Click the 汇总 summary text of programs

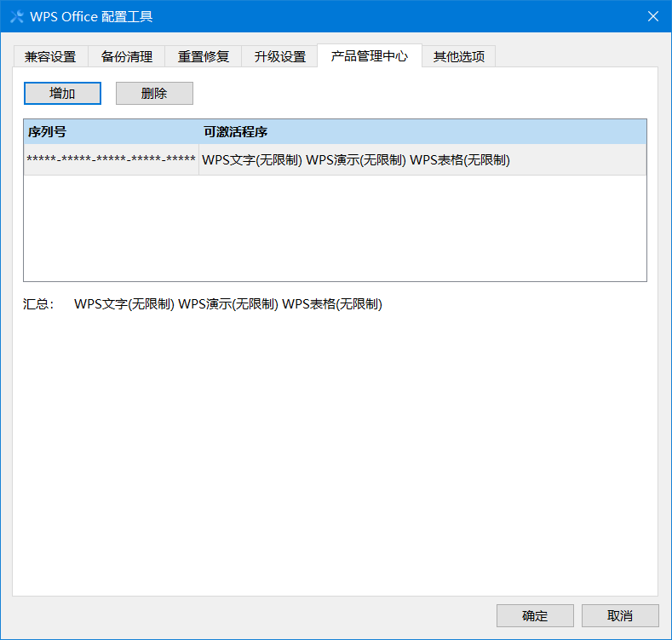point(228,303)
